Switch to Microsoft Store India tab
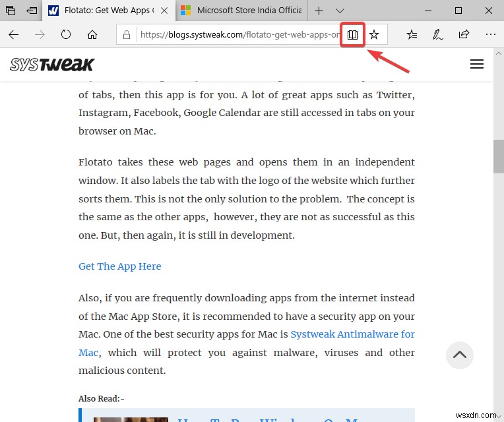This screenshot has width=504, height=422. point(241,11)
